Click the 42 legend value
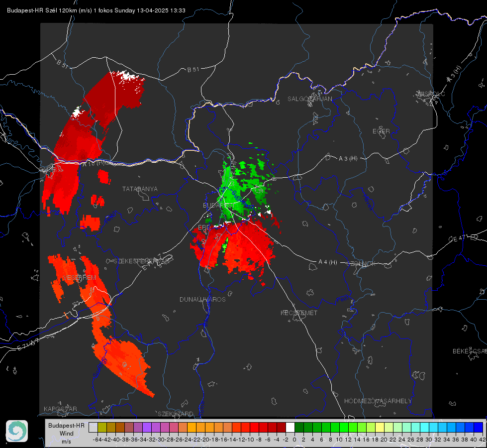The width and height of the screenshot is (487, 448). pos(483,440)
